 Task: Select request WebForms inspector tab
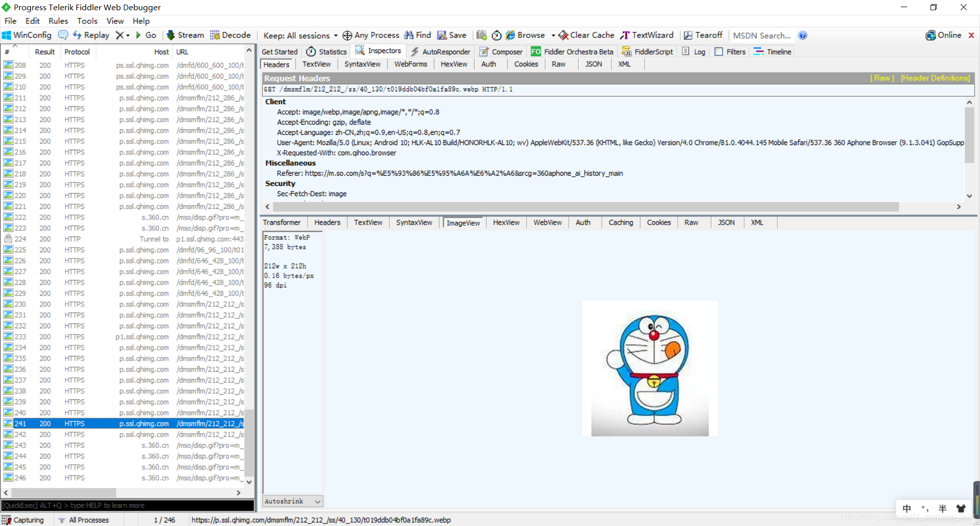tap(410, 64)
